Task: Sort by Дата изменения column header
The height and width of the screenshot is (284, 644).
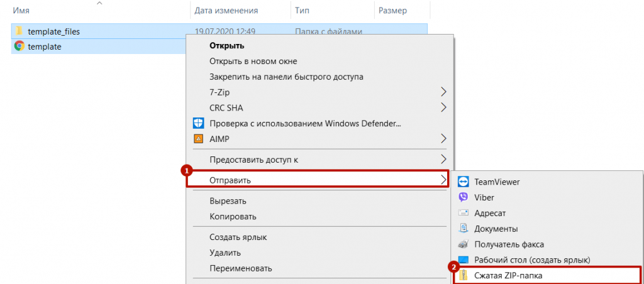Action: [226, 11]
